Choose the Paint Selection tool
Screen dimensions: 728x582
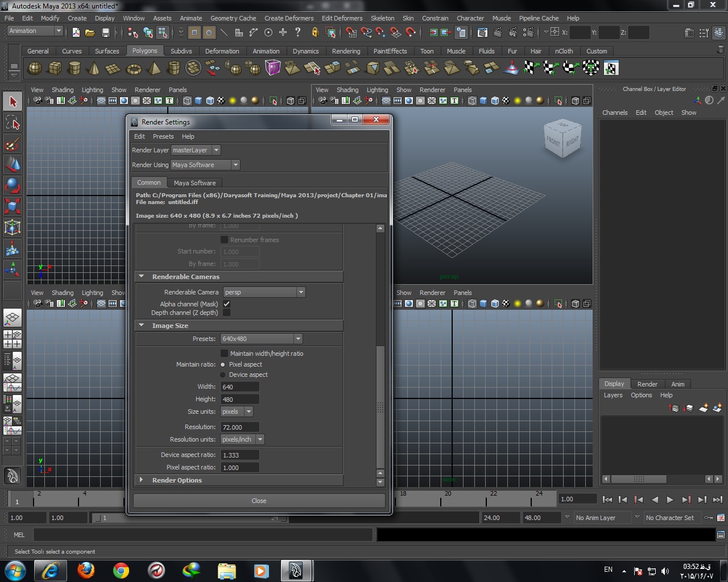pos(13,143)
